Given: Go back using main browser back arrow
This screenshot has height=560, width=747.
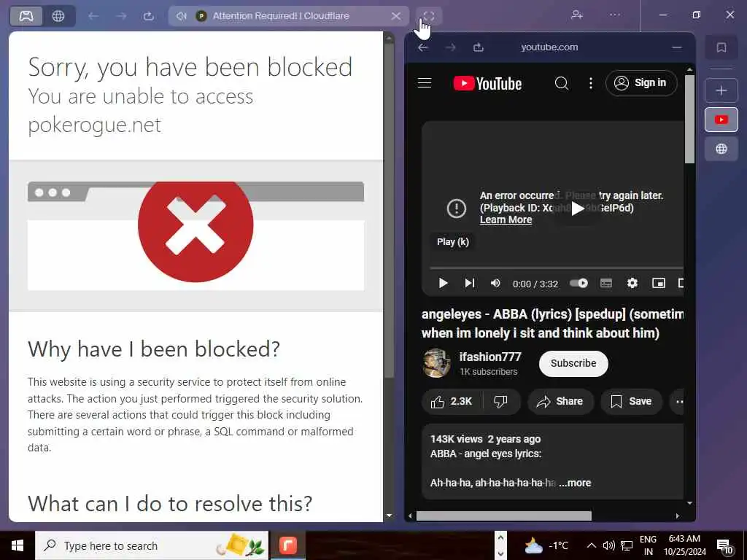Looking at the screenshot, I should [93, 16].
